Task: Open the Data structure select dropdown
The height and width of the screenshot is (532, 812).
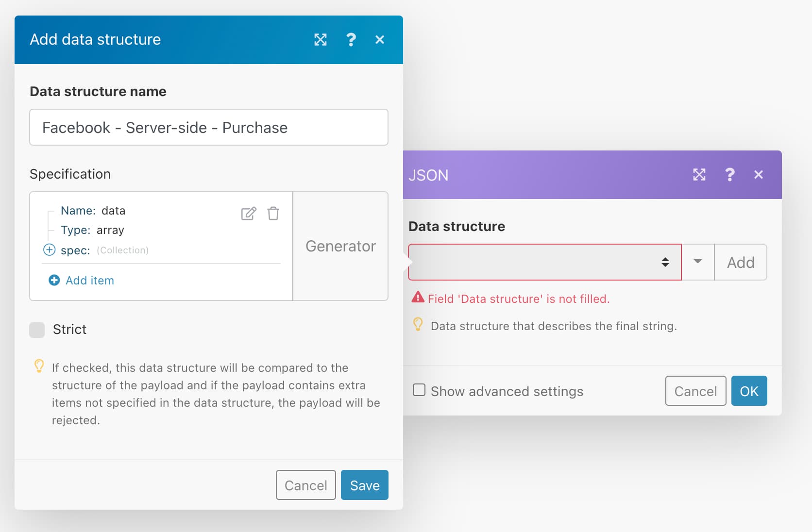Action: click(x=545, y=262)
